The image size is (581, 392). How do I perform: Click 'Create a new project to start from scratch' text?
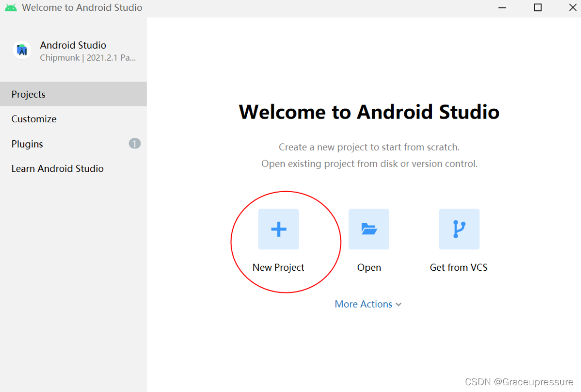[369, 147]
